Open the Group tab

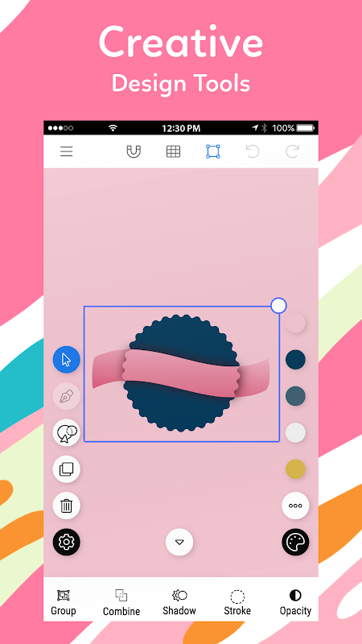(64, 602)
